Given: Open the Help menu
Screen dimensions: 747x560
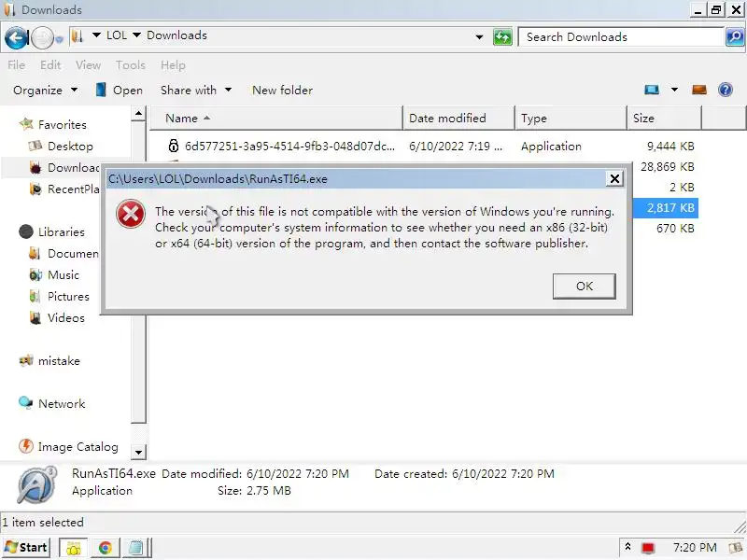Looking at the screenshot, I should pyautogui.click(x=173, y=64).
